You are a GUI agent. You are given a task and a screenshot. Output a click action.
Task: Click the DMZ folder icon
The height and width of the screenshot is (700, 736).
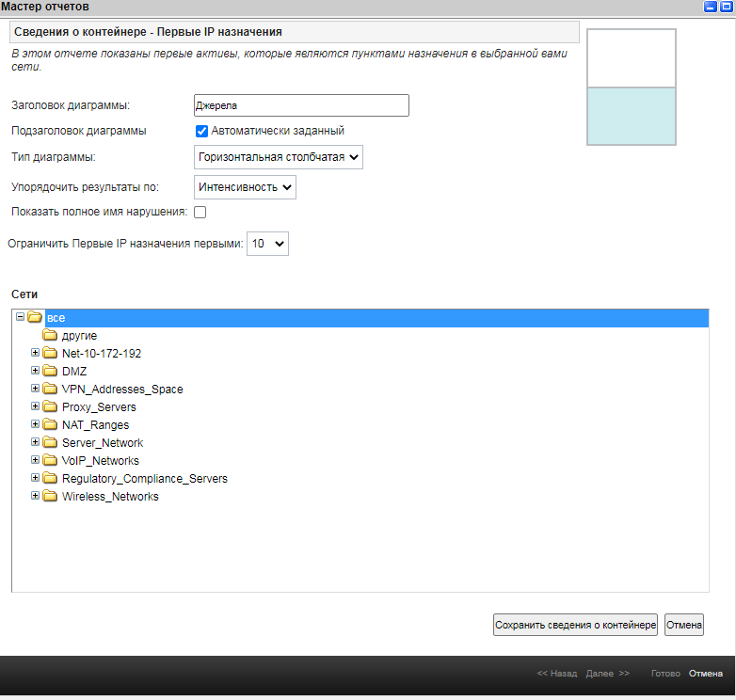pyautogui.click(x=50, y=371)
